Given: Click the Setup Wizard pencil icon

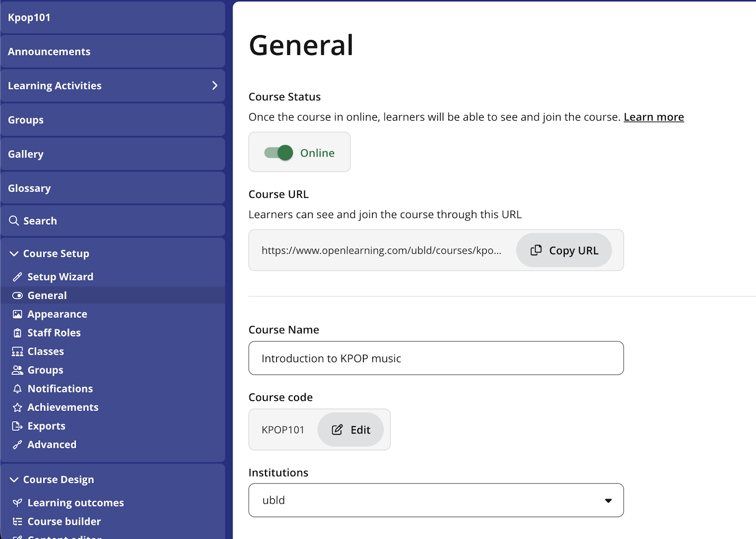Looking at the screenshot, I should tap(17, 277).
